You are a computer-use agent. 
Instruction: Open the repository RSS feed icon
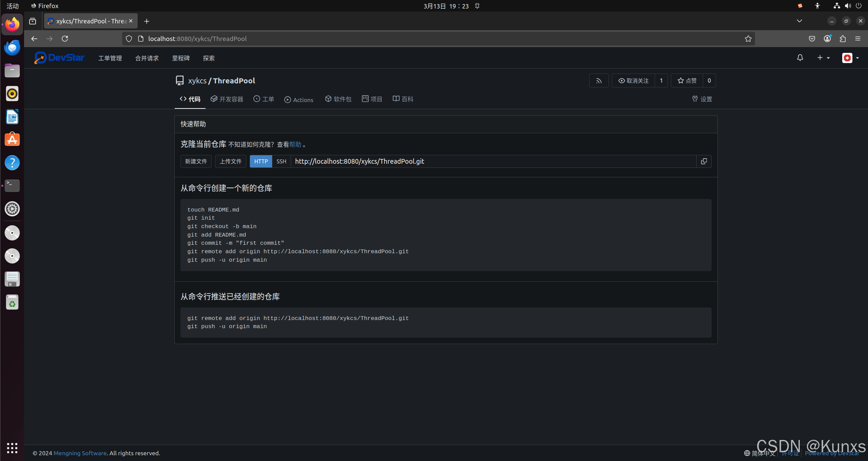tap(598, 80)
